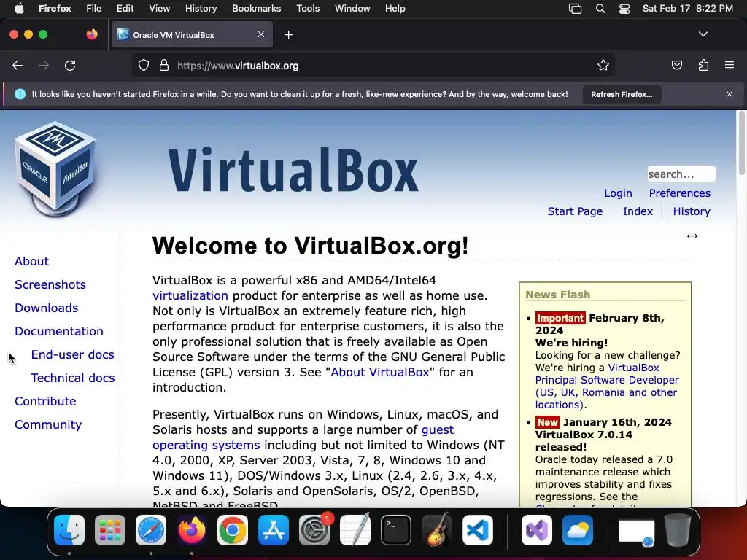Image resolution: width=747 pixels, height=560 pixels.
Task: Open System Settings from the Dock
Action: 314,530
